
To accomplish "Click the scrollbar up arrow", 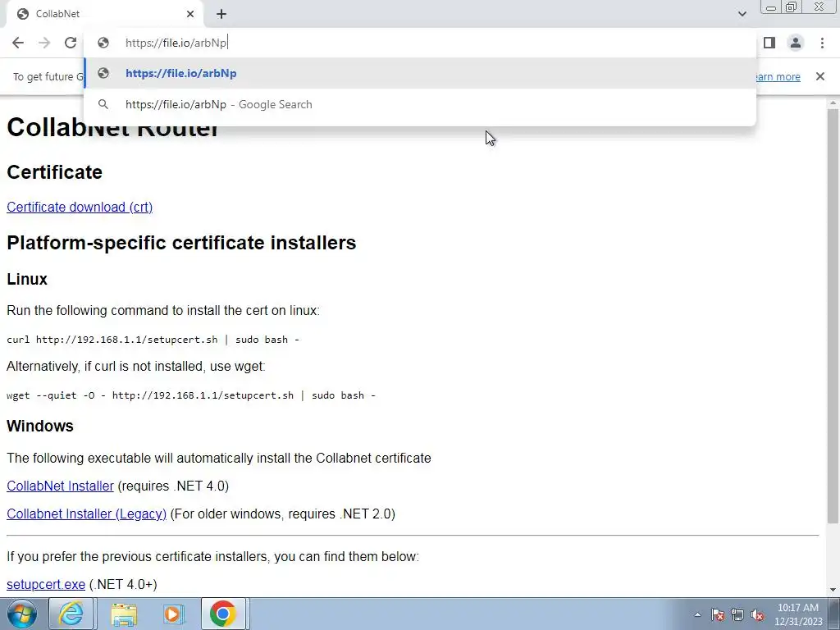I will (833, 103).
